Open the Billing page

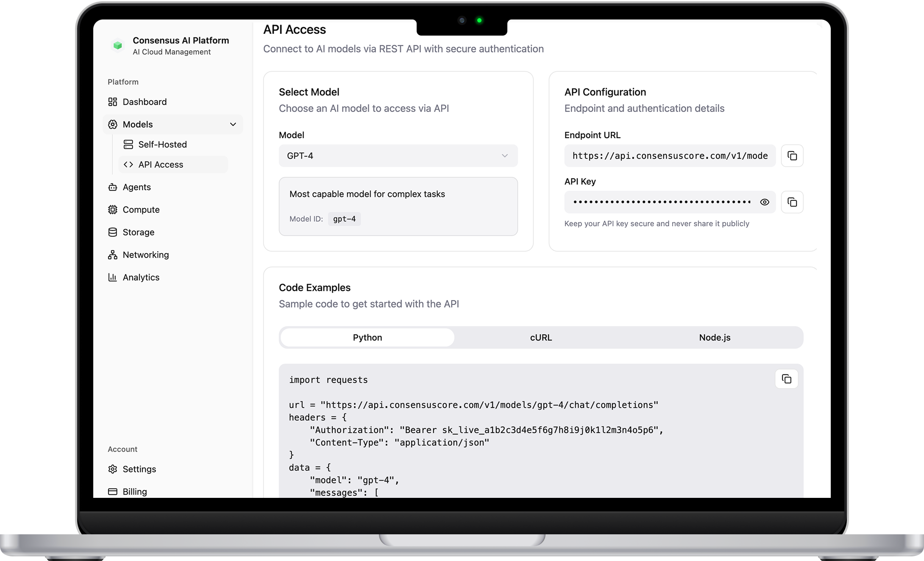coord(134,492)
